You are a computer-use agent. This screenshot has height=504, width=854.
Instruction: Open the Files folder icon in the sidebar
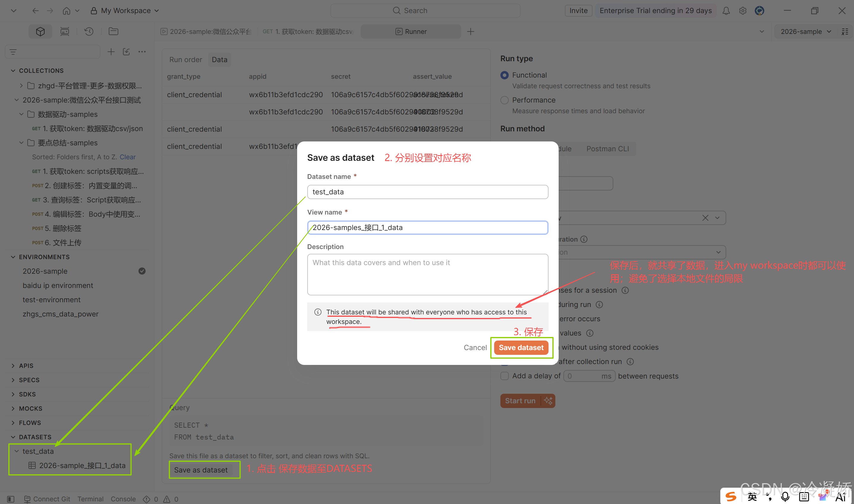coord(114,31)
